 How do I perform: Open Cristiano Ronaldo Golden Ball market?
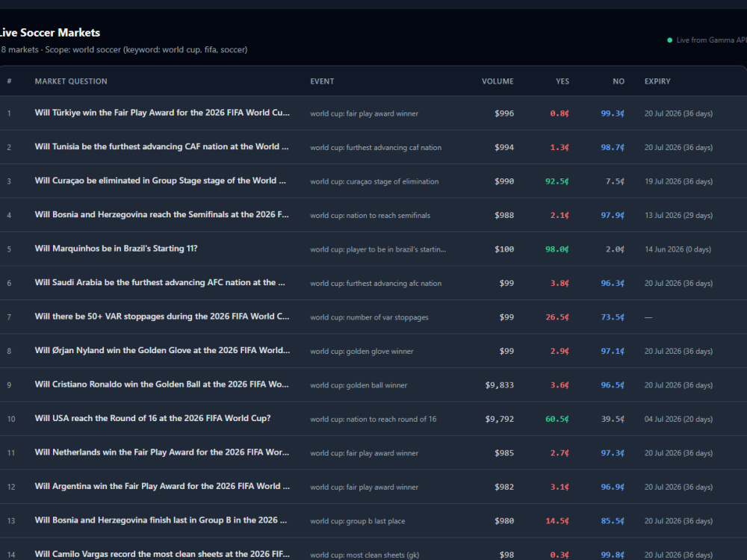161,385
